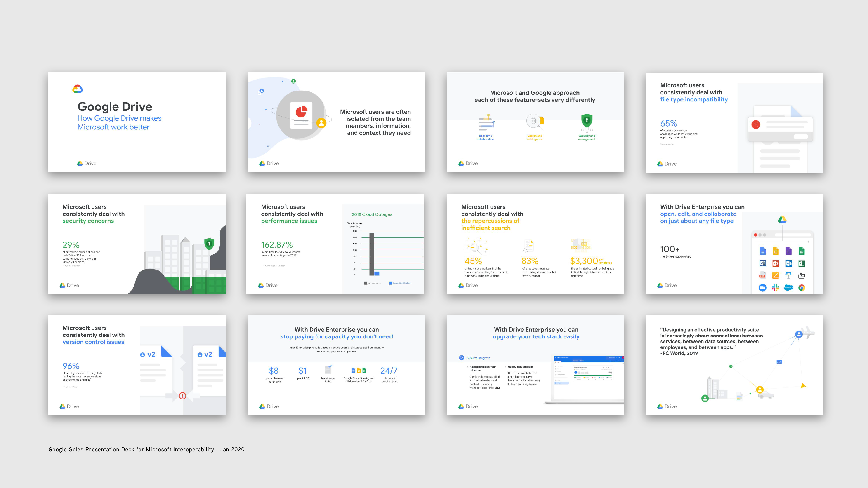Click the Apple Keynote podium icon
The width and height of the screenshot is (868, 488).
[x=788, y=275]
